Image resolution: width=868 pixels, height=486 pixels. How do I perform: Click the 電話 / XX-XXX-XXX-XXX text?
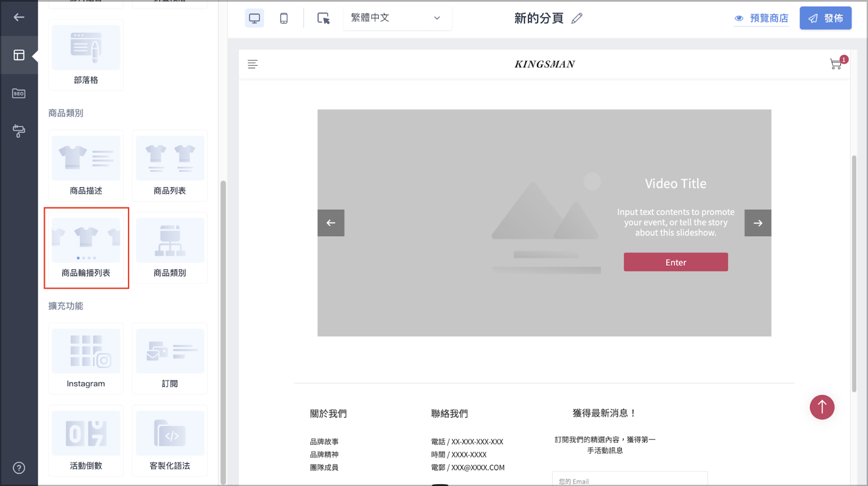click(467, 442)
